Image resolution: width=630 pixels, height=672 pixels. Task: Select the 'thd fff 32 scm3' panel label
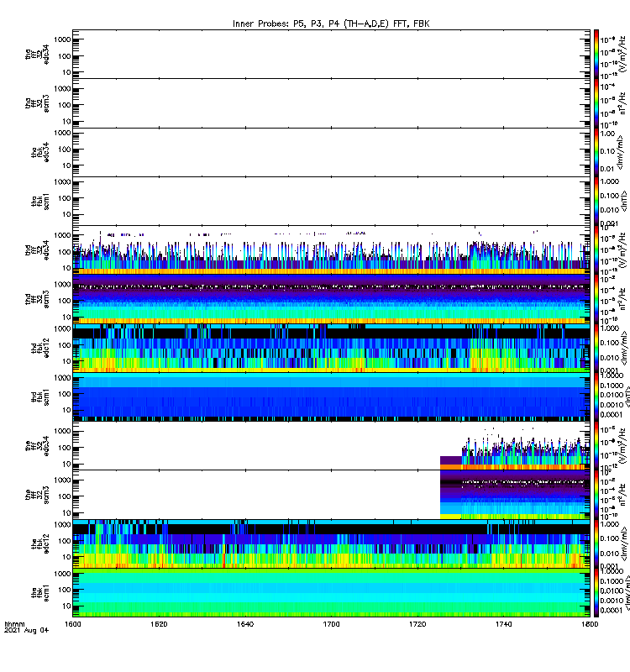[37, 299]
